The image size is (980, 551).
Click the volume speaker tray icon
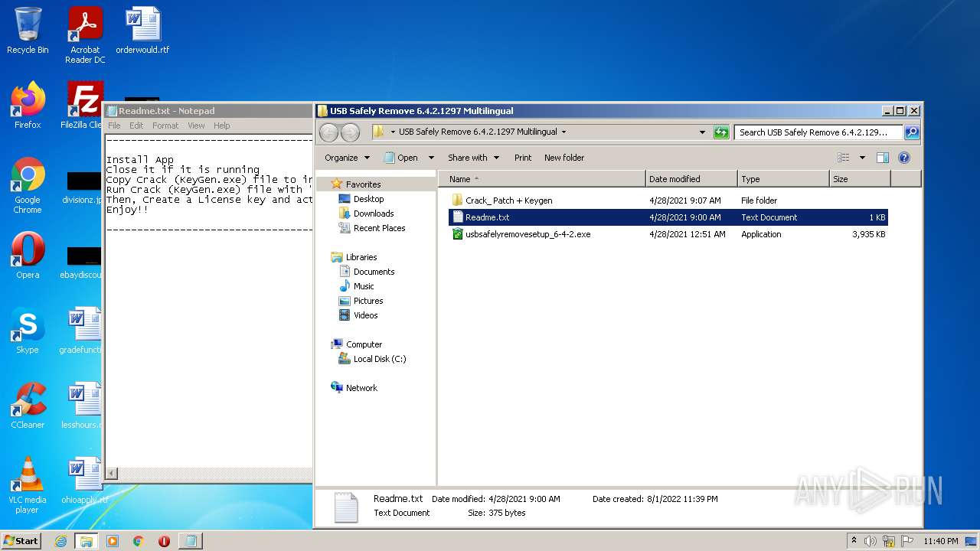coord(870,541)
